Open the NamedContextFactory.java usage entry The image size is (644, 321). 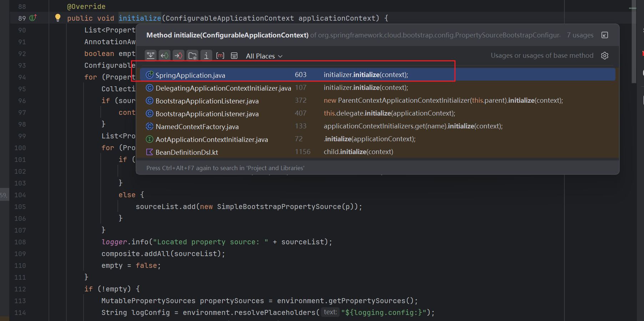[x=197, y=127]
